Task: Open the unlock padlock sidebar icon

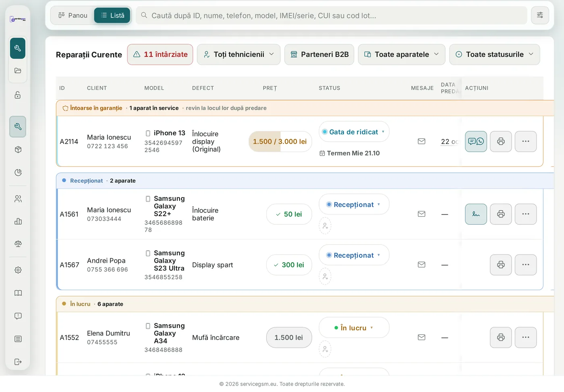Action: [x=18, y=95]
